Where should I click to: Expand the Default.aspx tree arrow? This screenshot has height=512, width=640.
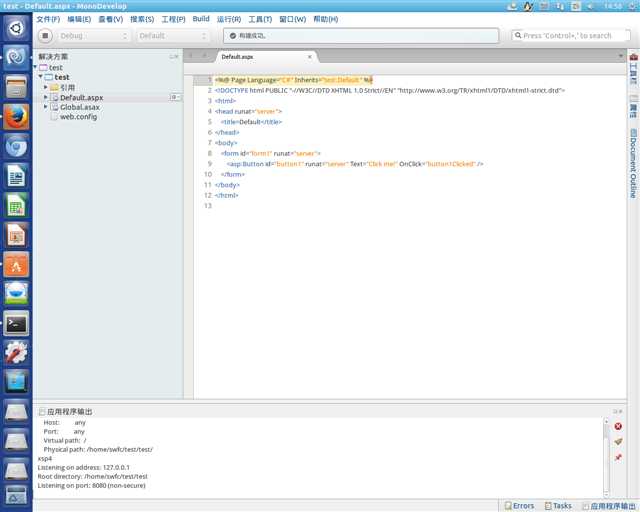click(46, 97)
